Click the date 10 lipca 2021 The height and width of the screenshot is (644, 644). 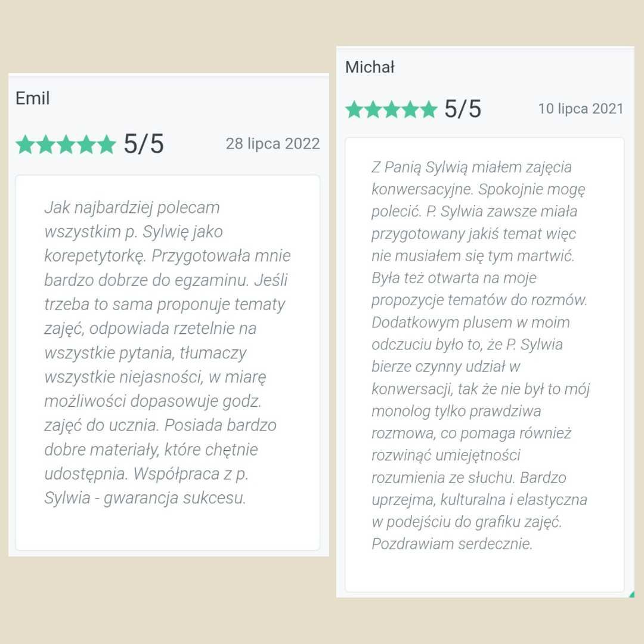tap(581, 109)
